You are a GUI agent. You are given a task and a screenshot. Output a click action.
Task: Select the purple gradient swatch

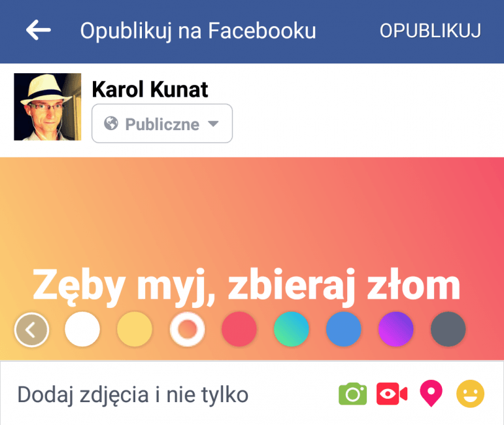[395, 329]
